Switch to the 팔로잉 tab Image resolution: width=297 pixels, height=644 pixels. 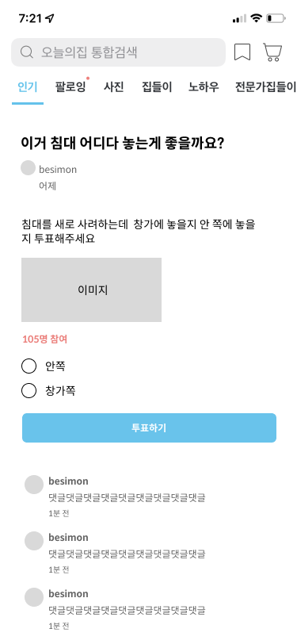click(70, 87)
